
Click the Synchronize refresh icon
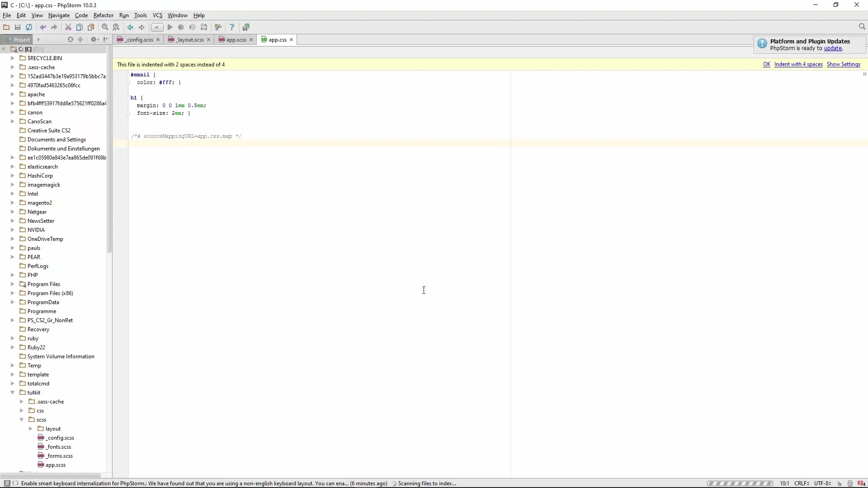coord(29,27)
